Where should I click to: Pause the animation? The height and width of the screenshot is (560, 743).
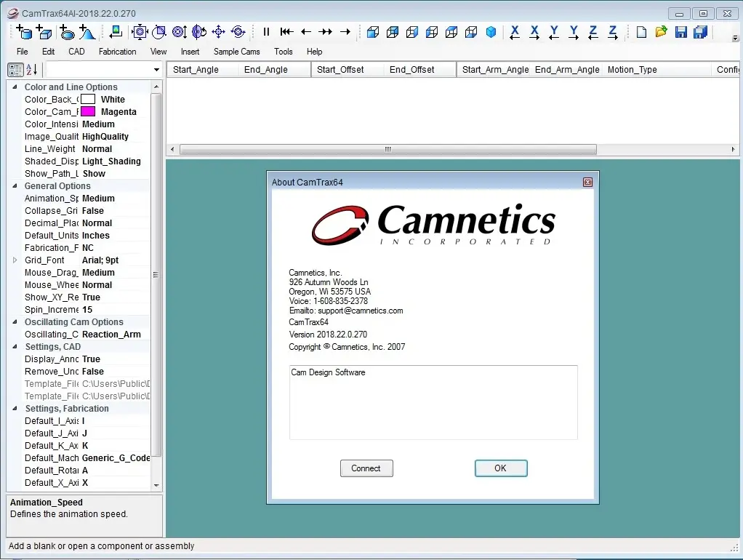pyautogui.click(x=266, y=32)
